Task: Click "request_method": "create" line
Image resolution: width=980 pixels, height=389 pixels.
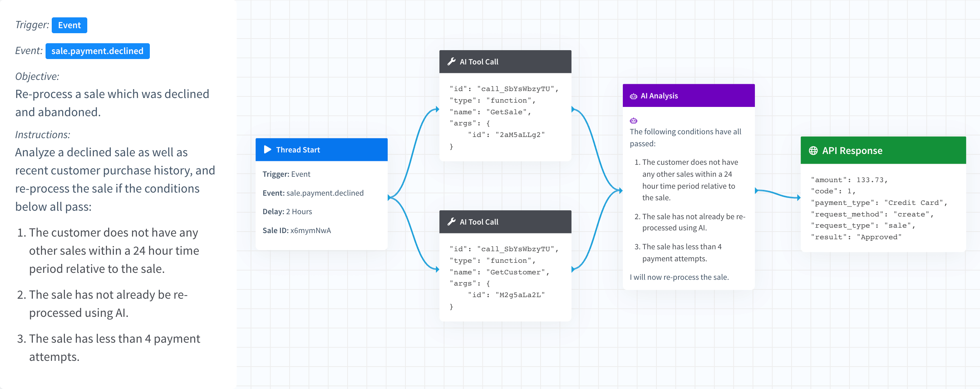Action: 872,214
